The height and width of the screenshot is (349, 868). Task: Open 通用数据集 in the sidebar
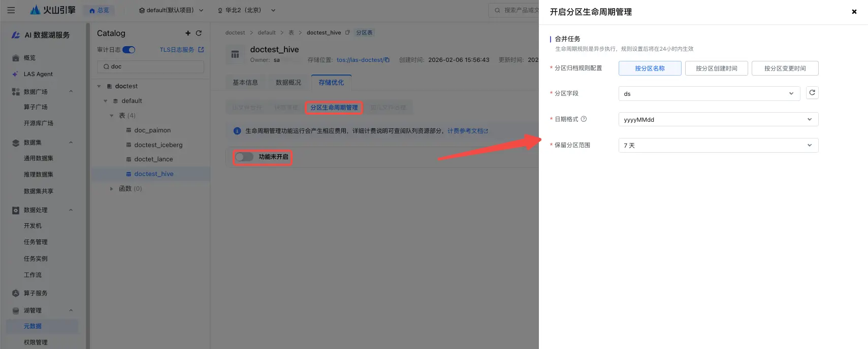(38, 158)
